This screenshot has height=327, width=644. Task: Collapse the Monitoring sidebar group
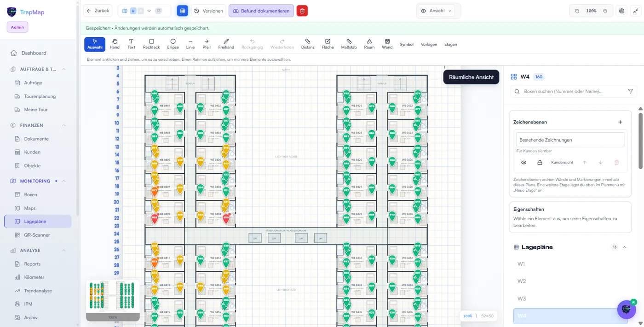(x=63, y=181)
